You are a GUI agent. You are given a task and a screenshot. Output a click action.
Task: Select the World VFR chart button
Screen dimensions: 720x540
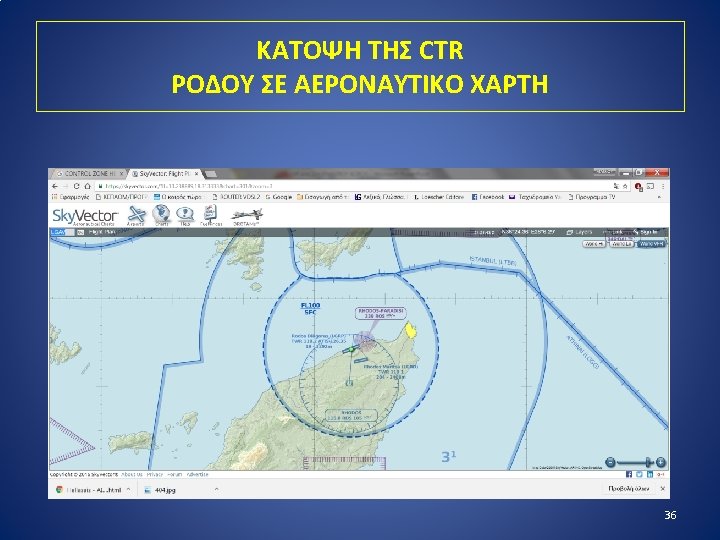tap(652, 244)
